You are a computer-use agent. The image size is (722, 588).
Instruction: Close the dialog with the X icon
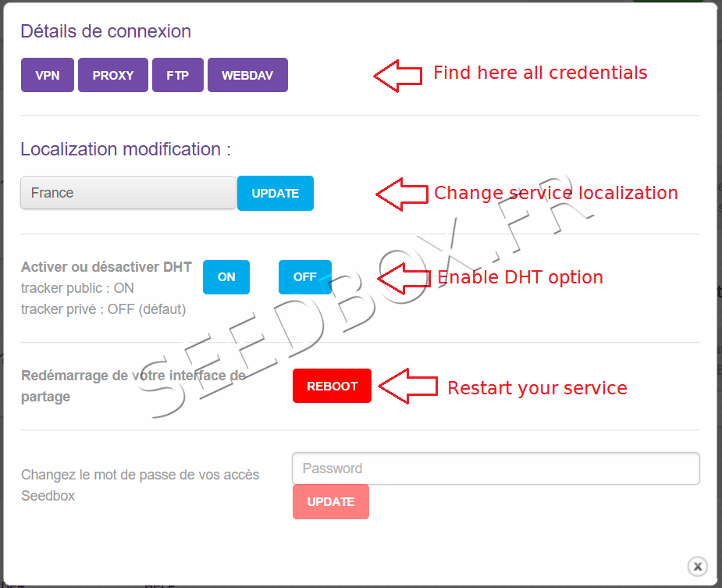(698, 566)
